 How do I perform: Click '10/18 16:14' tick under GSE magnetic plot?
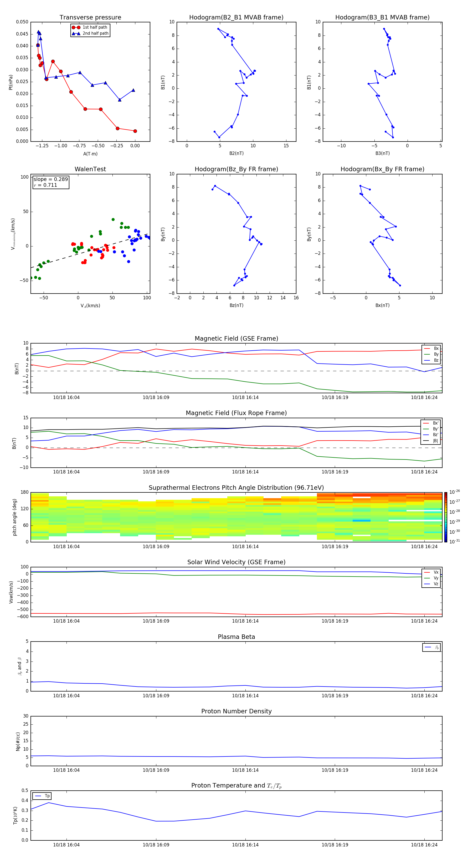(245, 398)
